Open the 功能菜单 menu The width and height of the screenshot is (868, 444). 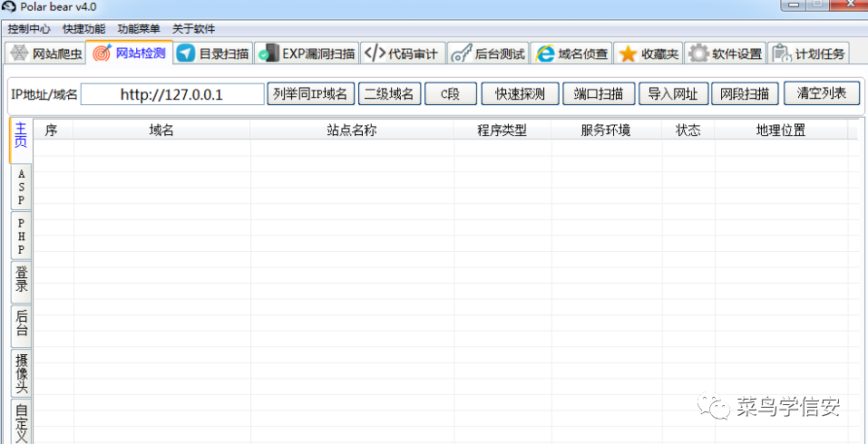click(139, 29)
